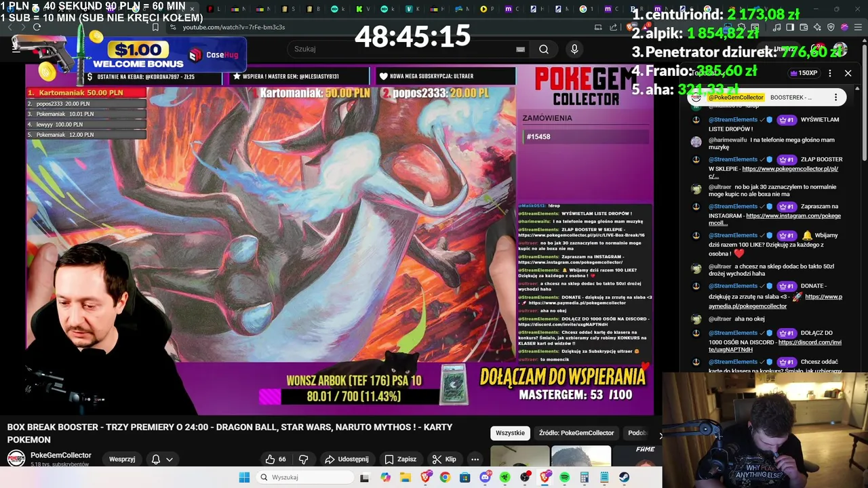The width and height of the screenshot is (868, 488).
Task: Click the Udostępnij share button
Action: pos(347,459)
